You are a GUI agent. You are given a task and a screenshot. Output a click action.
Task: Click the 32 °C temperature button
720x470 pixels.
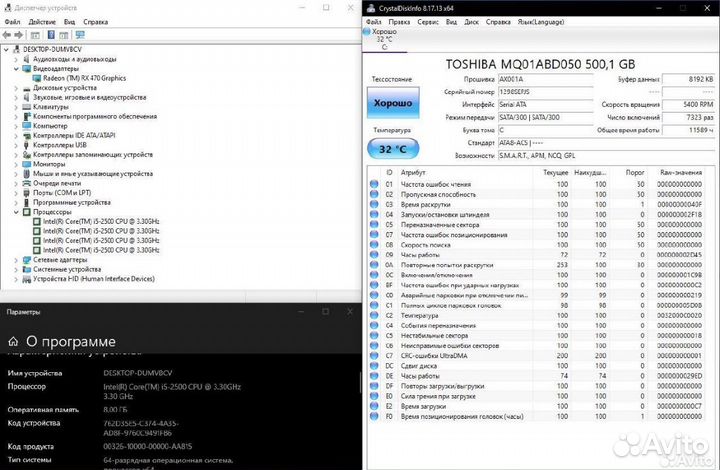click(x=393, y=149)
